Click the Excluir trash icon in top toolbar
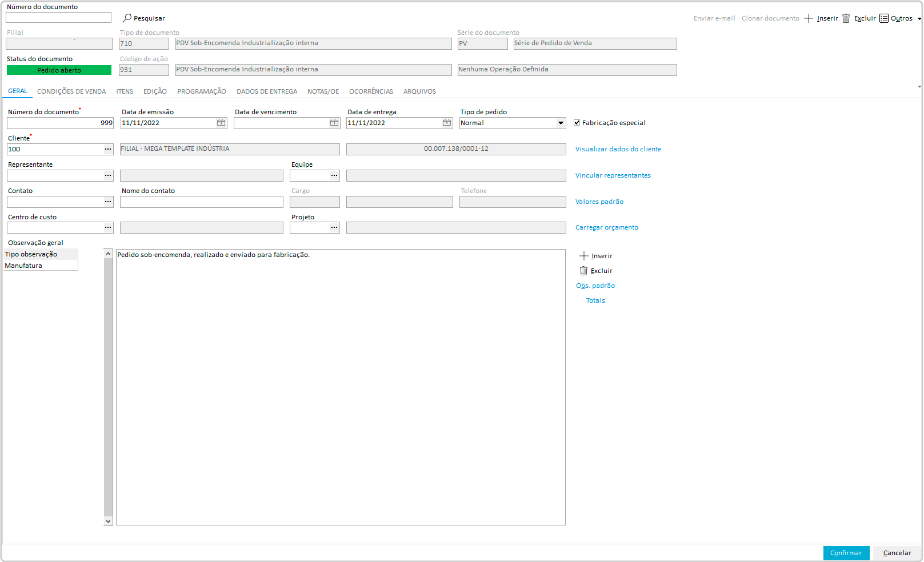 pos(846,18)
